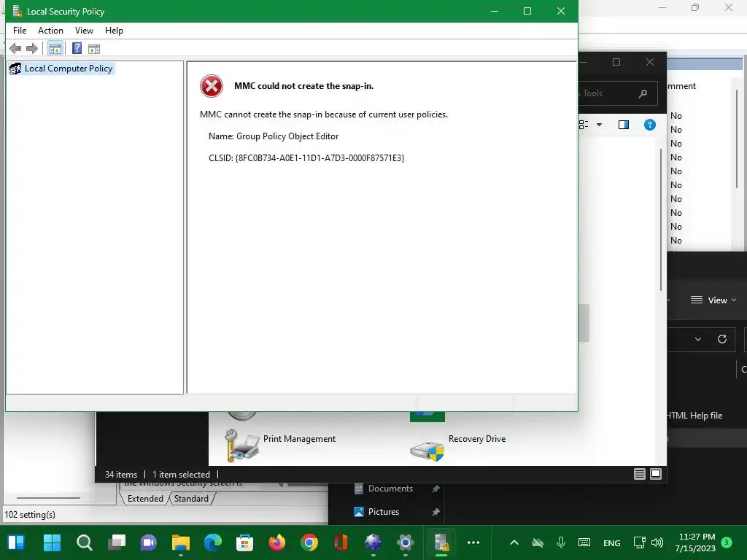Viewport: 747px width, 560px height.
Task: Open the Windows Start button
Action: coord(52,542)
